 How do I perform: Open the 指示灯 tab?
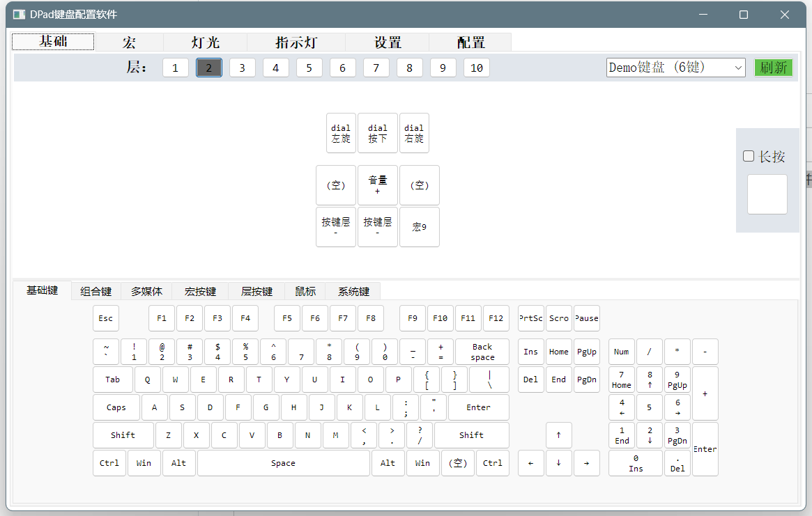tap(296, 42)
